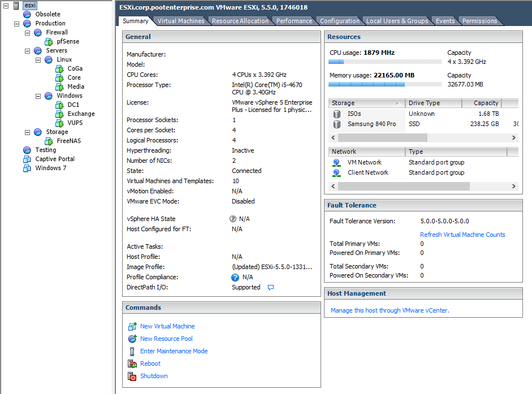Screen dimensions: 532x394
Task: Click New Virtual Machine link
Action: click(x=167, y=326)
